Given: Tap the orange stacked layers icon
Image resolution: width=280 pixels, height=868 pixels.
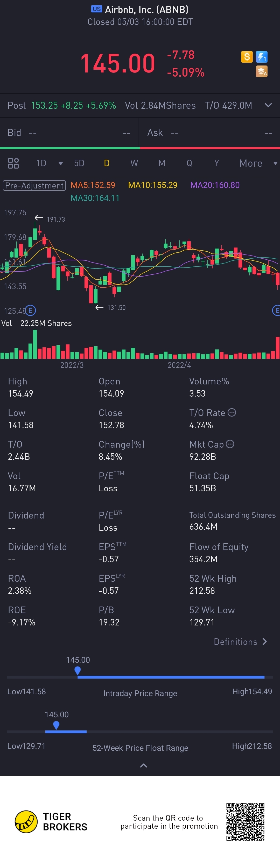Looking at the screenshot, I should (261, 71).
